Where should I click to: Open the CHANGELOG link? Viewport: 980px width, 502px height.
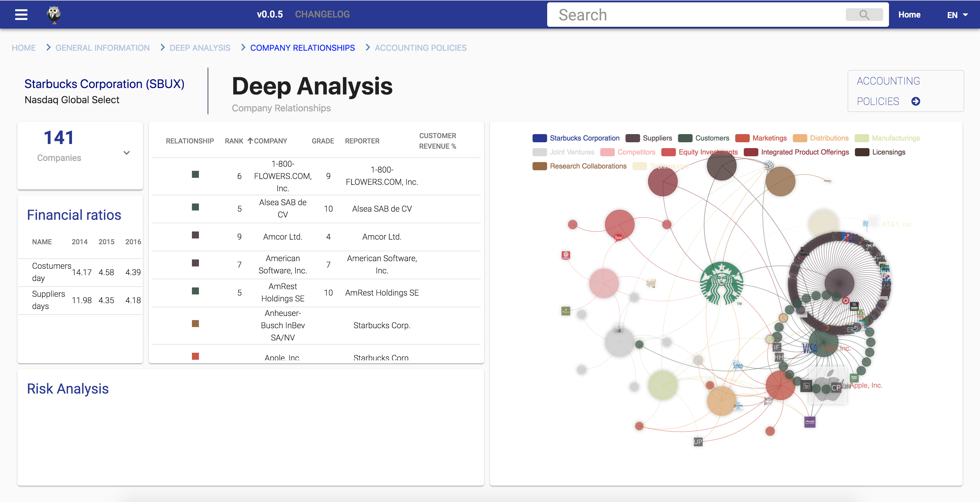(322, 15)
